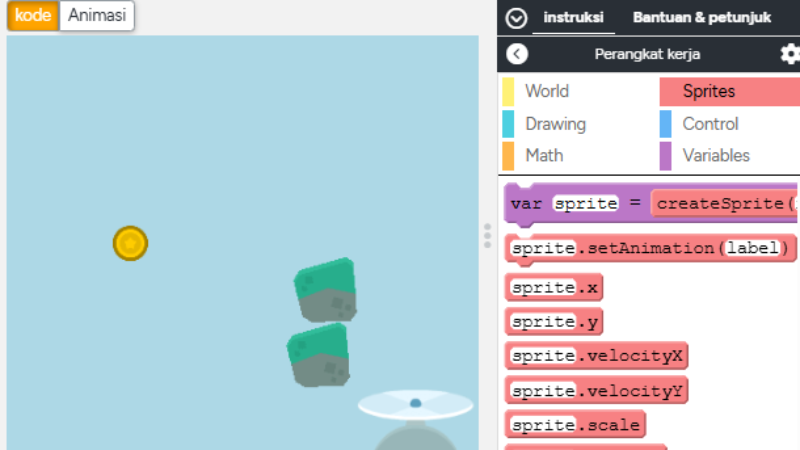Open the Control block category
Viewport: 800px width, 450px height.
click(x=710, y=124)
